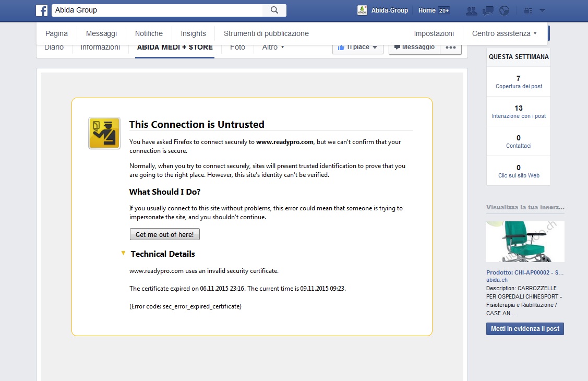Open the Interazione con i post stat
588x381 pixels.
click(519, 112)
